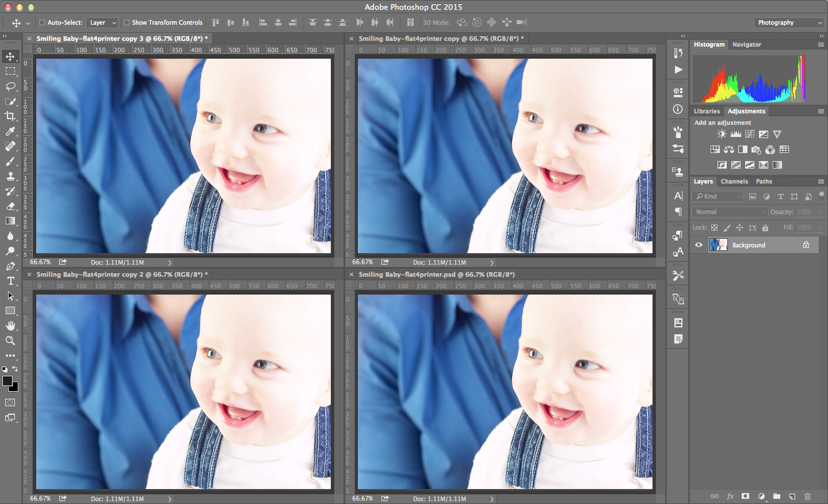The image size is (828, 504).
Task: Switch to the Channels tab
Action: (734, 181)
